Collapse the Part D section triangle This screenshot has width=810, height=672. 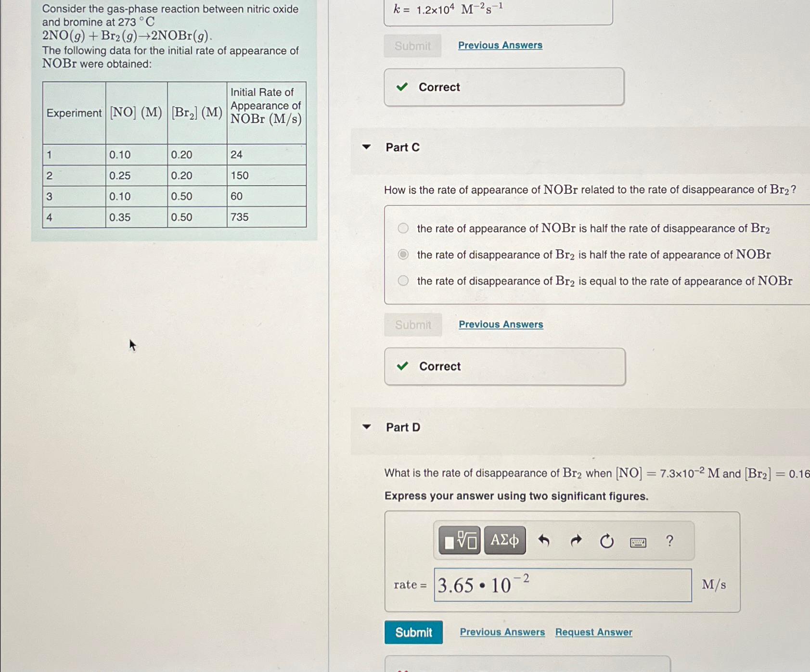[x=367, y=428]
